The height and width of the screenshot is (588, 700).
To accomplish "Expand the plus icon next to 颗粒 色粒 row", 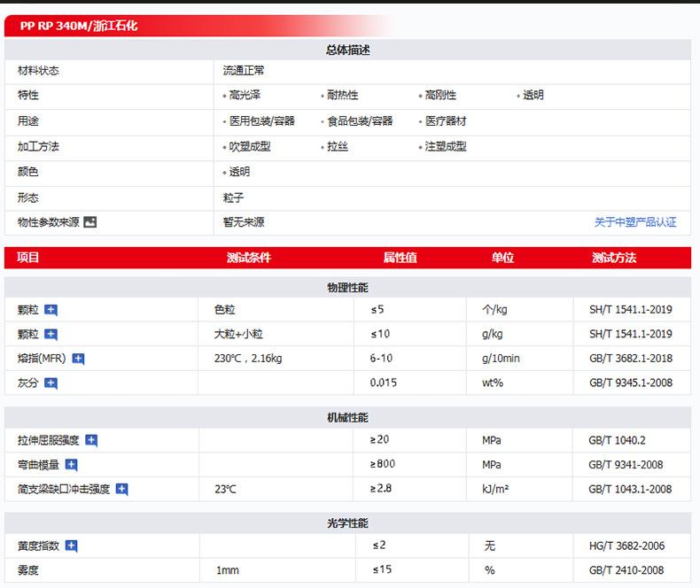I will click(51, 310).
